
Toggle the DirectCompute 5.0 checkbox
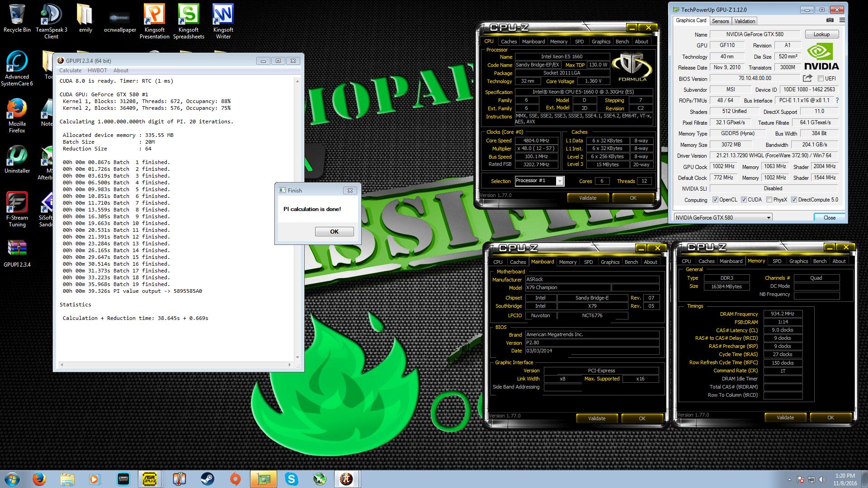[x=794, y=200]
